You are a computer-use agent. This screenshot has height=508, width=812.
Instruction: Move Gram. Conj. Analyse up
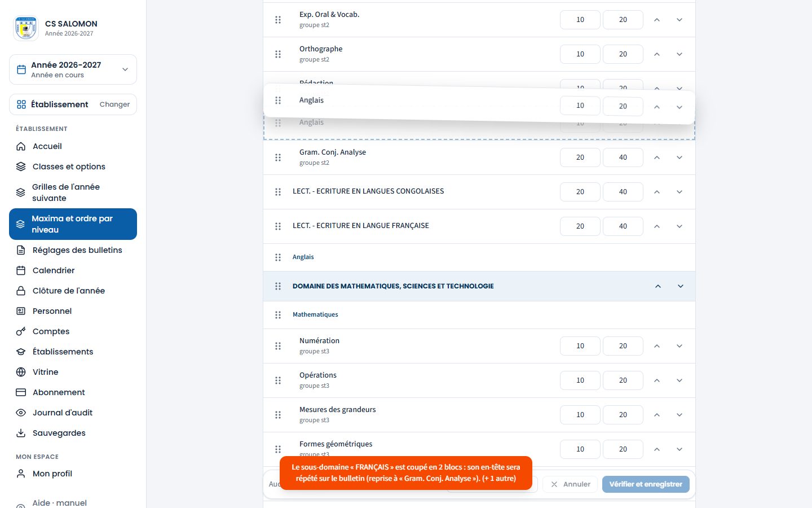coord(657,157)
